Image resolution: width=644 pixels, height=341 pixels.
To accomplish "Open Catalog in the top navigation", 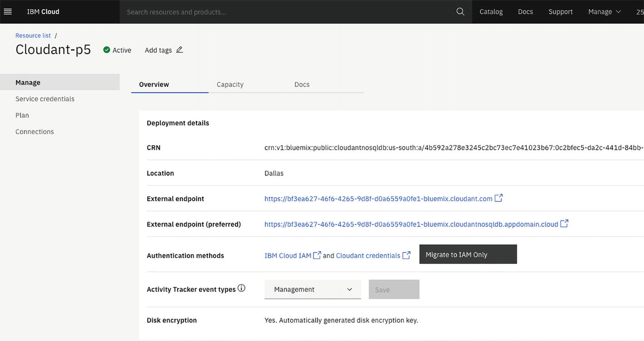I will tap(491, 12).
